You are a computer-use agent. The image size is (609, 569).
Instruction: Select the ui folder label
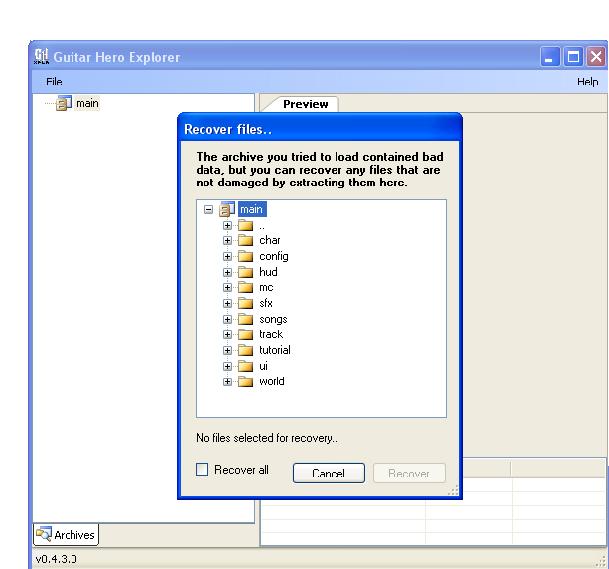pos(264,366)
